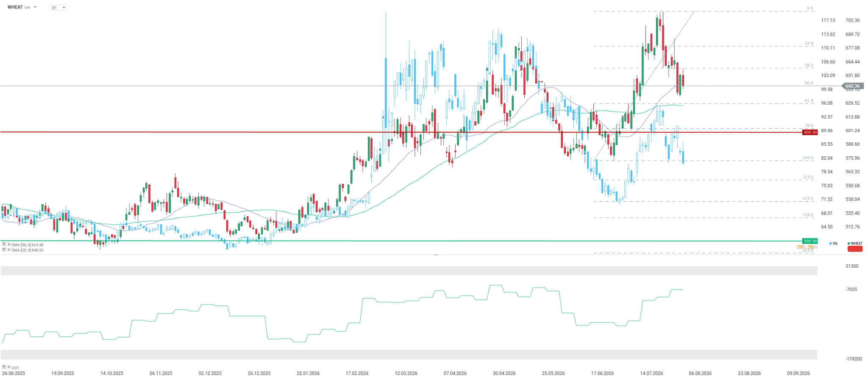Select the Fibonacci 100.0 level label
The width and height of the screenshot is (868, 380).
tap(808, 158)
